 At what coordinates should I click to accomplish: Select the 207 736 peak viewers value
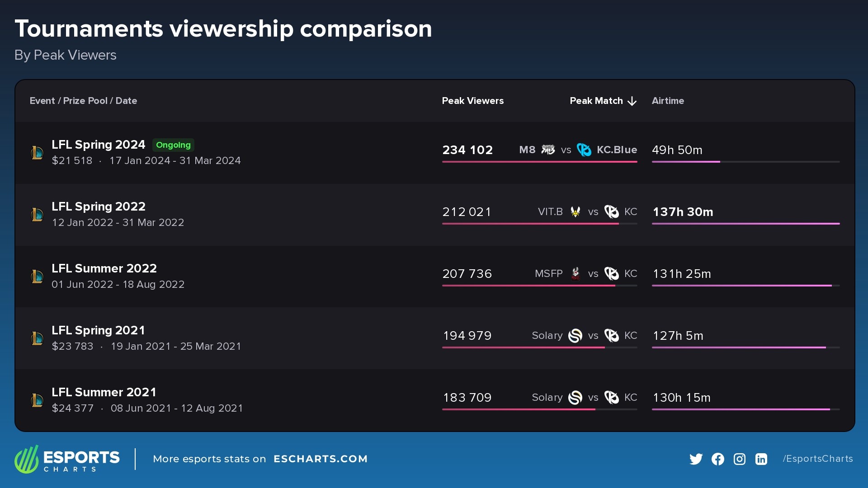[467, 274]
